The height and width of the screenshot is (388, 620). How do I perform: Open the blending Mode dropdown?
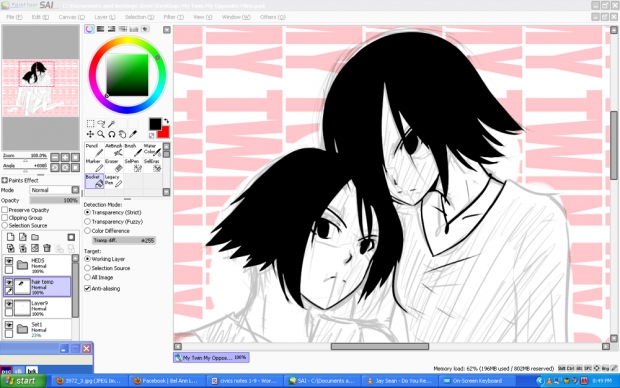pos(75,190)
